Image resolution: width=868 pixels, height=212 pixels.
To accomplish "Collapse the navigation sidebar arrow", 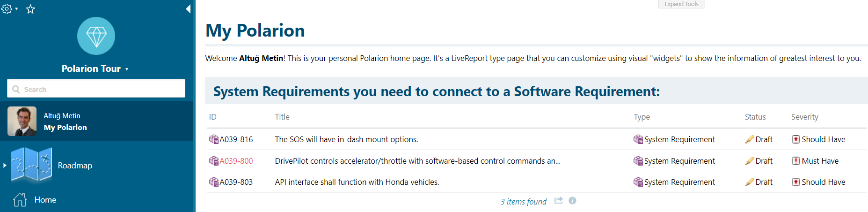I will click(188, 9).
